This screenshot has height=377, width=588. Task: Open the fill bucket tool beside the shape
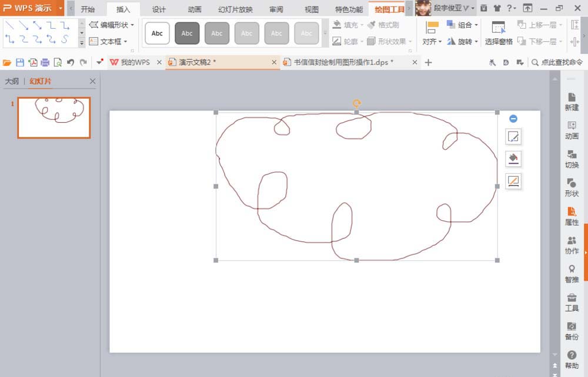click(x=513, y=159)
